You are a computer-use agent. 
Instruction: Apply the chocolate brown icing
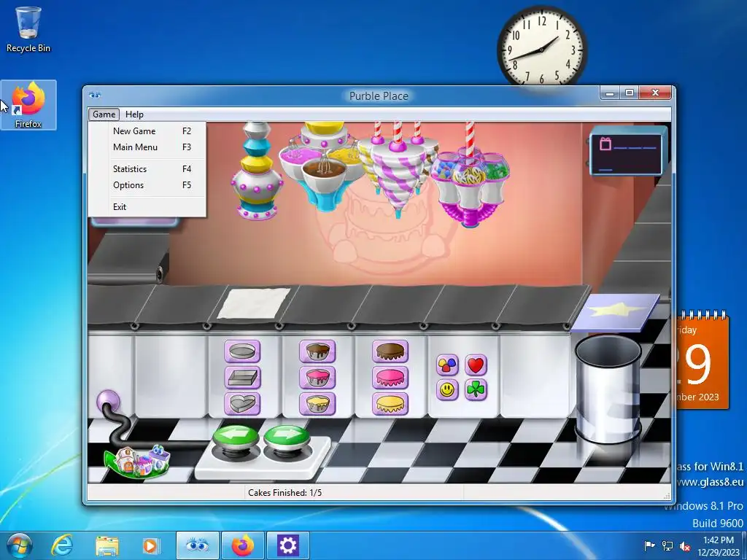[390, 351]
